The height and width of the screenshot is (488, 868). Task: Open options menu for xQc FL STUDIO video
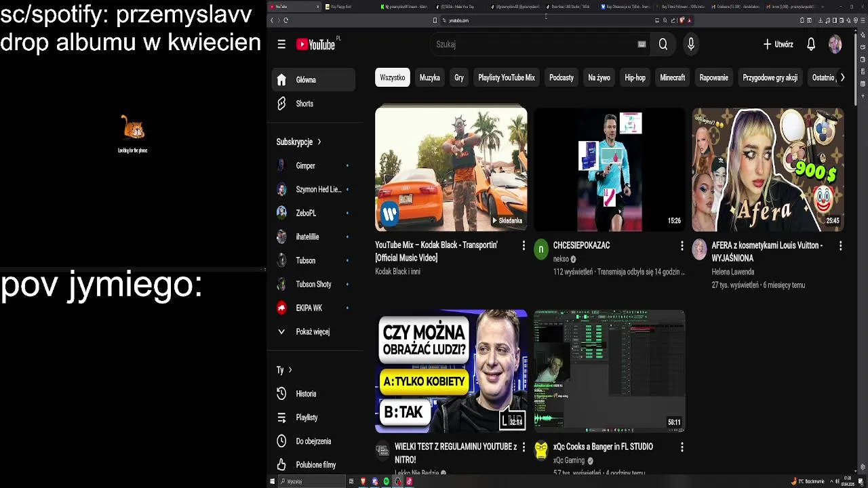pyautogui.click(x=682, y=447)
